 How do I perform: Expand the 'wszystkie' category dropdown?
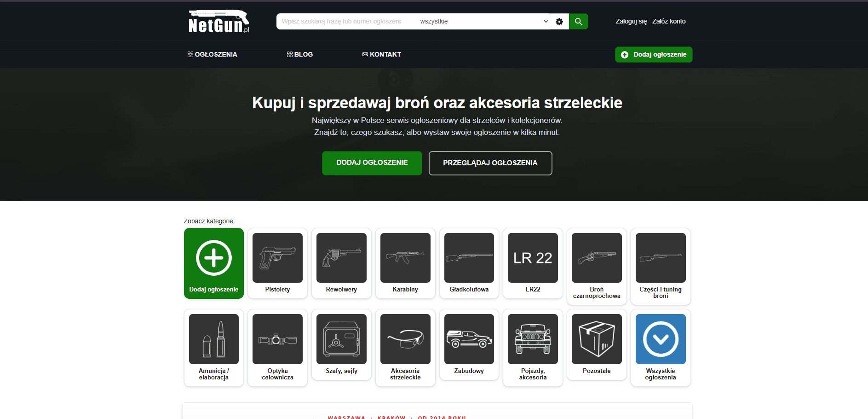[x=483, y=22]
